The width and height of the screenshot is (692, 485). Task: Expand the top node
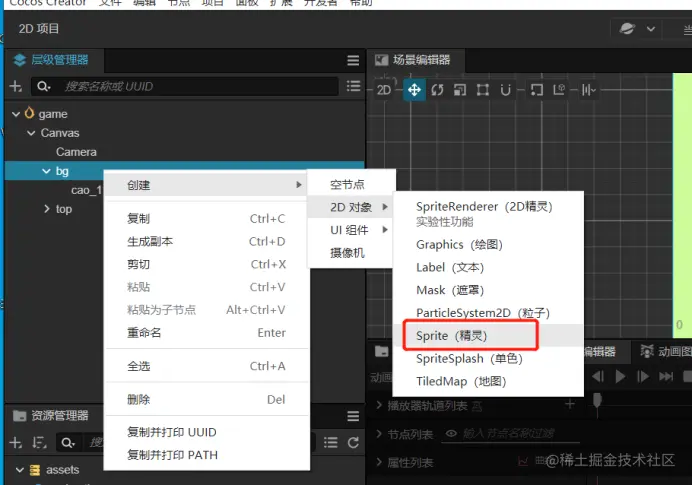click(47, 209)
